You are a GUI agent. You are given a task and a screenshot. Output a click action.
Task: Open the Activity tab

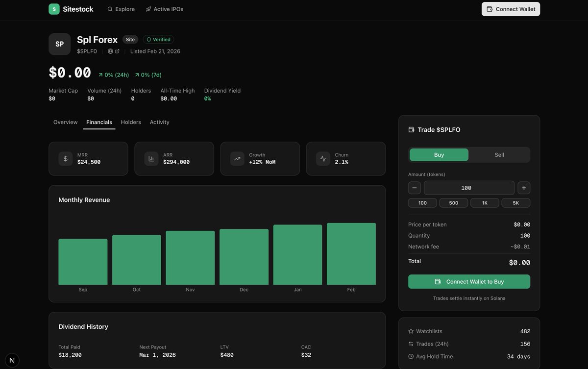pos(160,122)
